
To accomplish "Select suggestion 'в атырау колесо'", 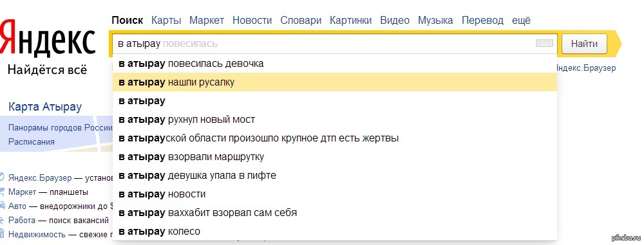I will click(335, 231).
